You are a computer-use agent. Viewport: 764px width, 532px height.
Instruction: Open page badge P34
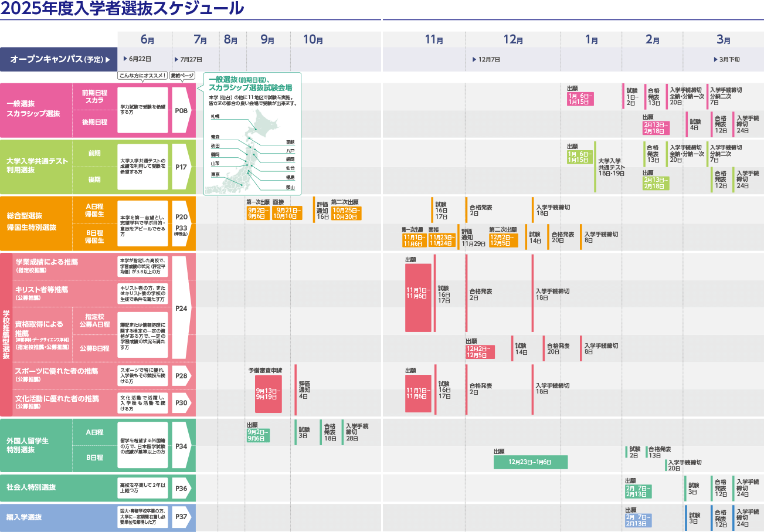click(x=182, y=446)
